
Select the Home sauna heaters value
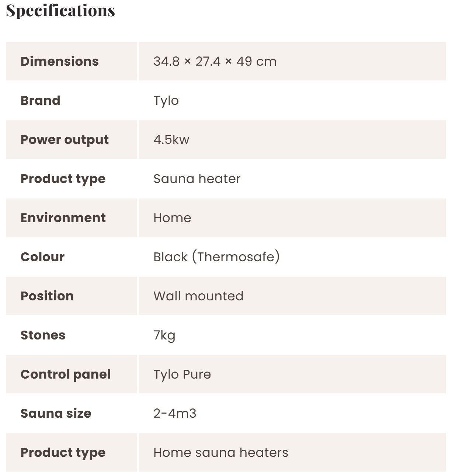click(221, 452)
